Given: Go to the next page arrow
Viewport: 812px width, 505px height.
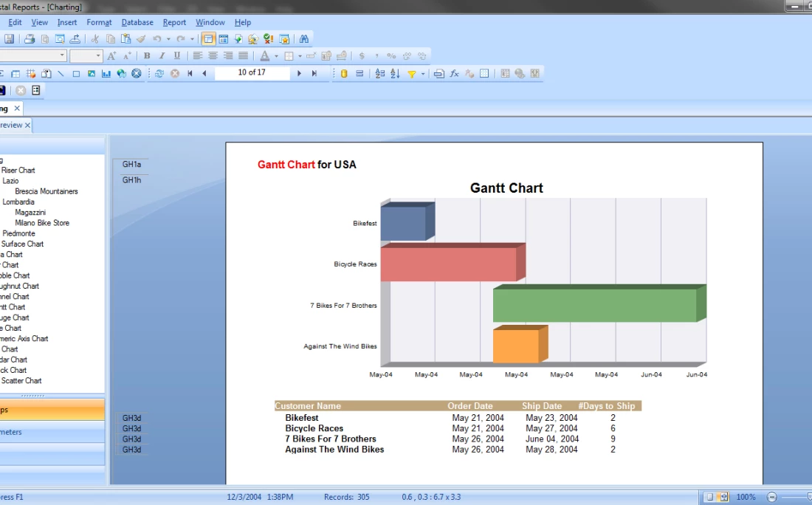Looking at the screenshot, I should point(299,74).
